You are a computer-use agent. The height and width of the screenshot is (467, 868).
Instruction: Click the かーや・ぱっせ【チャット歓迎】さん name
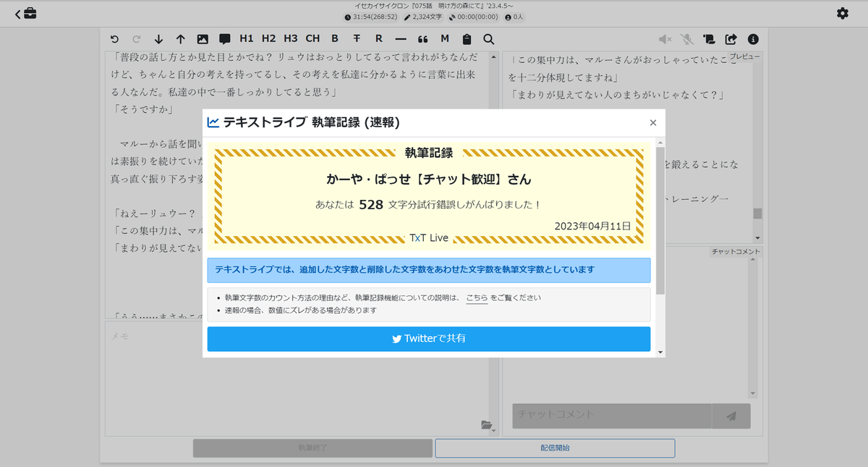[429, 180]
